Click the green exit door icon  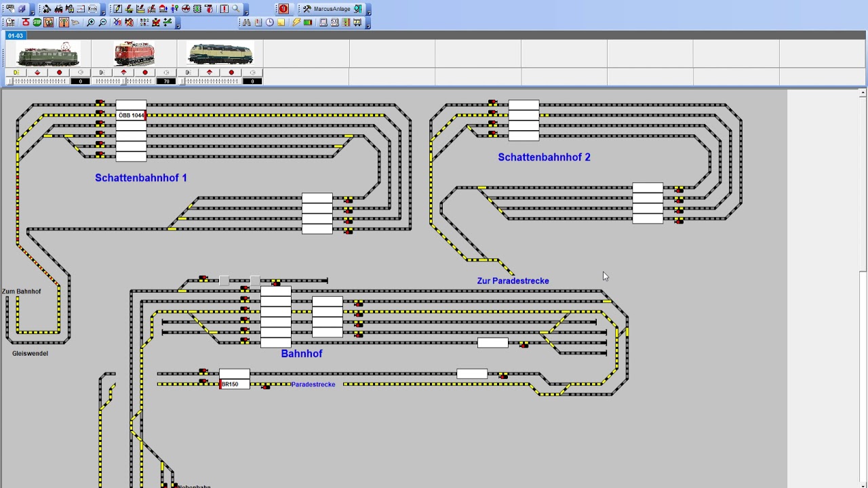[357, 9]
